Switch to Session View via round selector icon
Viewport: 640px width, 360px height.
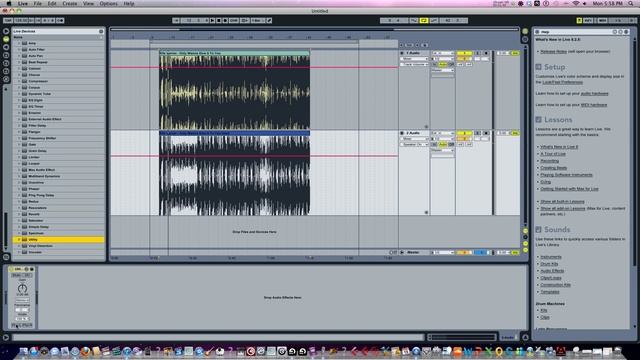(525, 39)
